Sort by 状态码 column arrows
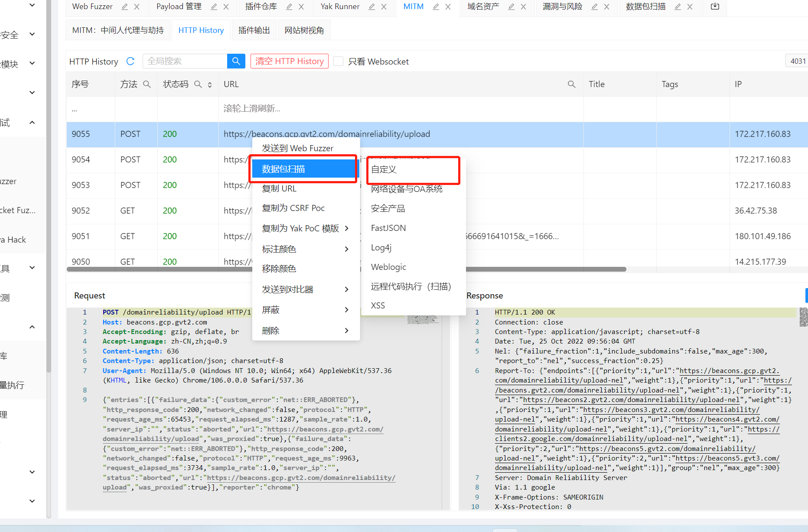Screen dimensions: 808x532 coord(210,84)
